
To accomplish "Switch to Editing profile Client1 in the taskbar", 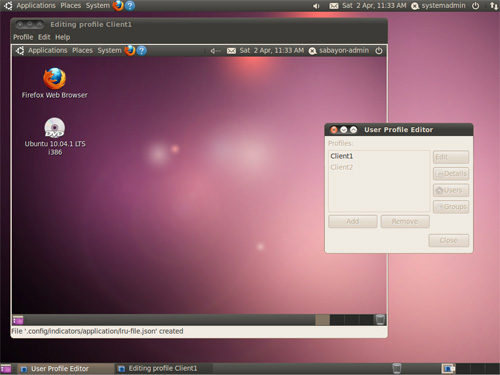I will click(163, 369).
